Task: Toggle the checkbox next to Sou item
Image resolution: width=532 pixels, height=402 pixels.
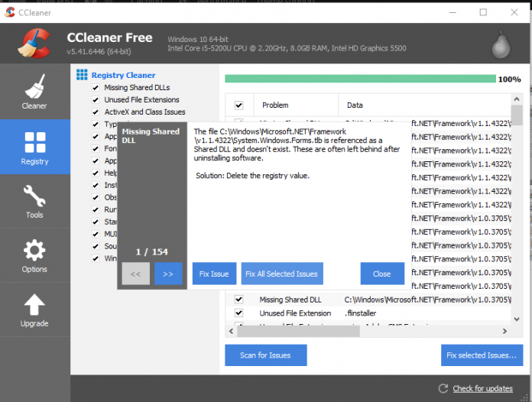Action: pyautogui.click(x=96, y=247)
